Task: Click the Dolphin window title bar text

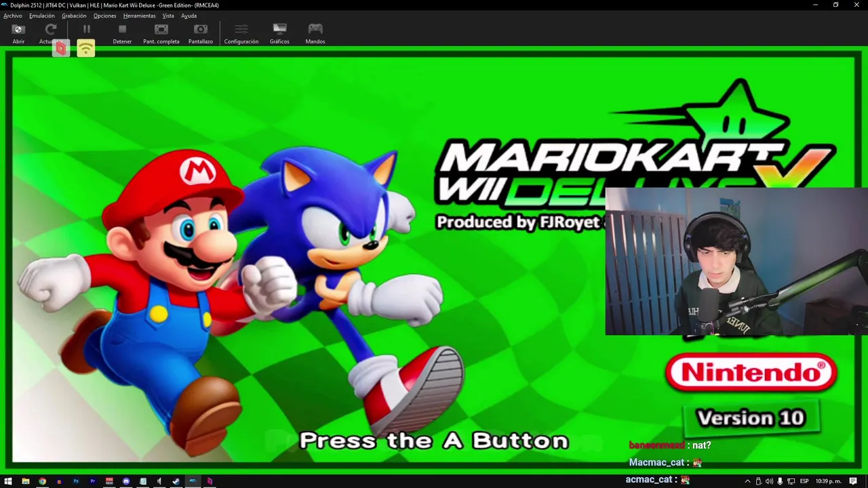Action: pos(114,5)
